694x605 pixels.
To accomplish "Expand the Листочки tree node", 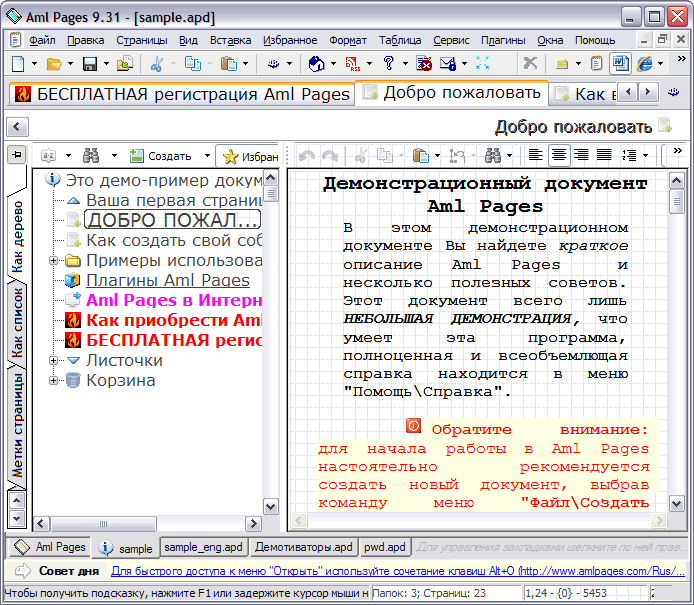I will [x=53, y=361].
